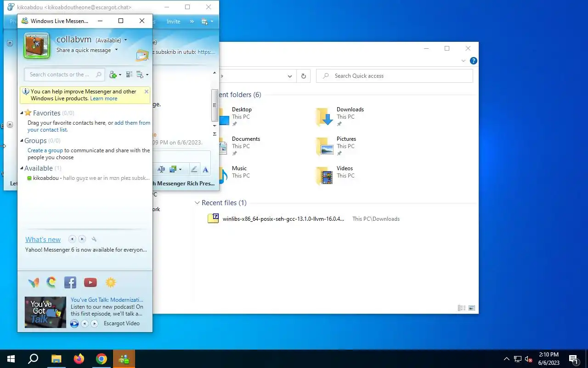Viewport: 588px width, 368px height.
Task: Launch Firefox from taskbar
Action: coord(79,359)
